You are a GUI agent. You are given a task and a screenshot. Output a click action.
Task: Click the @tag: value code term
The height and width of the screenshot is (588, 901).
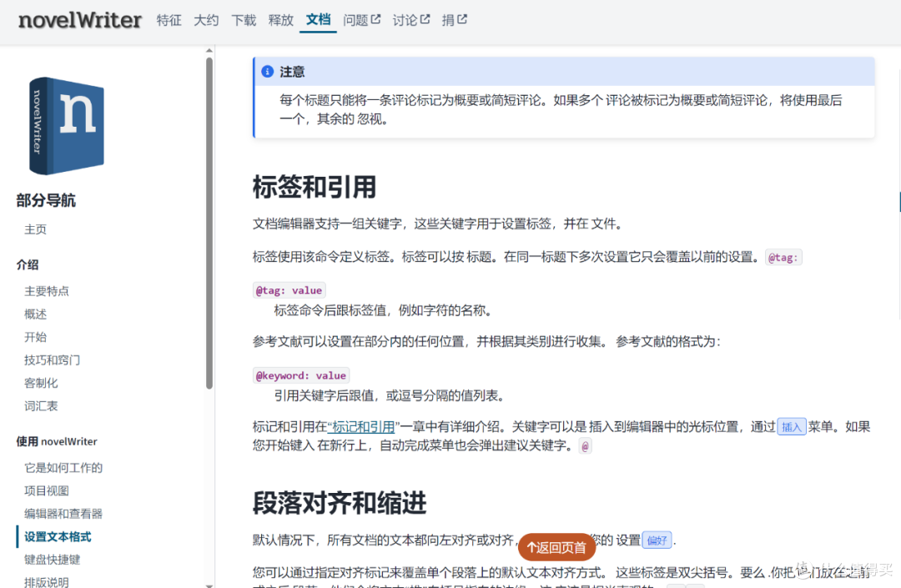pyautogui.click(x=289, y=290)
